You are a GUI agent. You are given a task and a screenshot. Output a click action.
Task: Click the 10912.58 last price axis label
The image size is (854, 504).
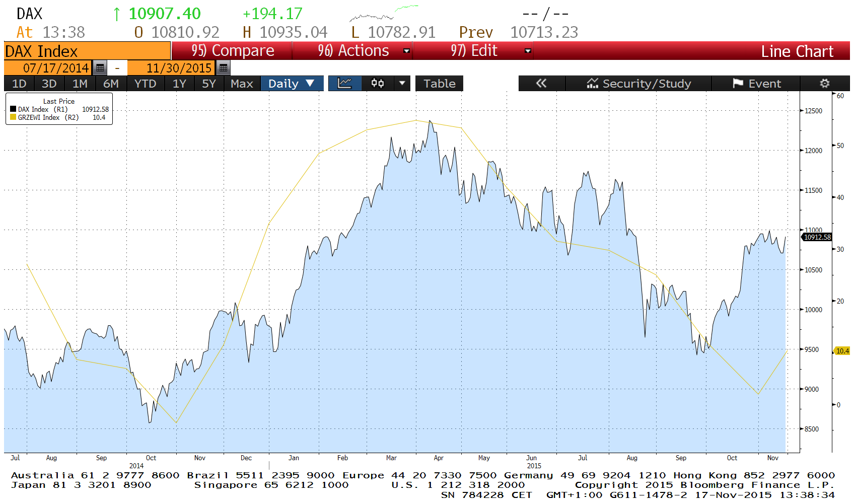point(817,237)
